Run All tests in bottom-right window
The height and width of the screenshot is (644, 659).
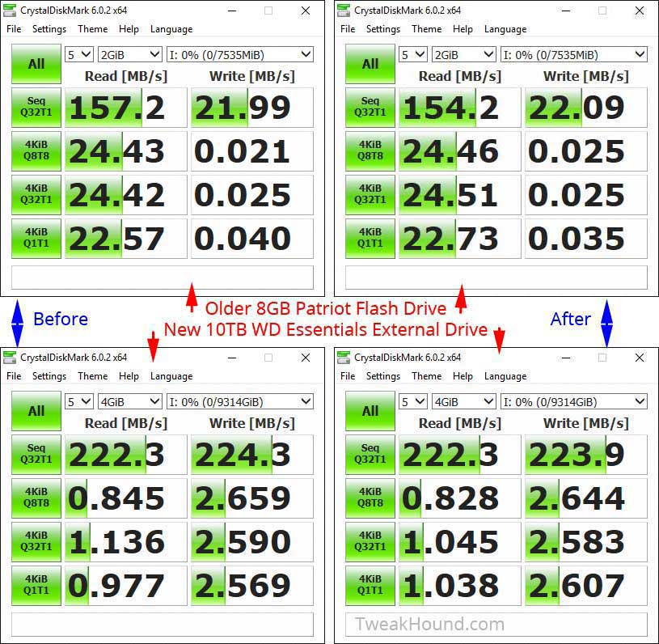tap(370, 411)
